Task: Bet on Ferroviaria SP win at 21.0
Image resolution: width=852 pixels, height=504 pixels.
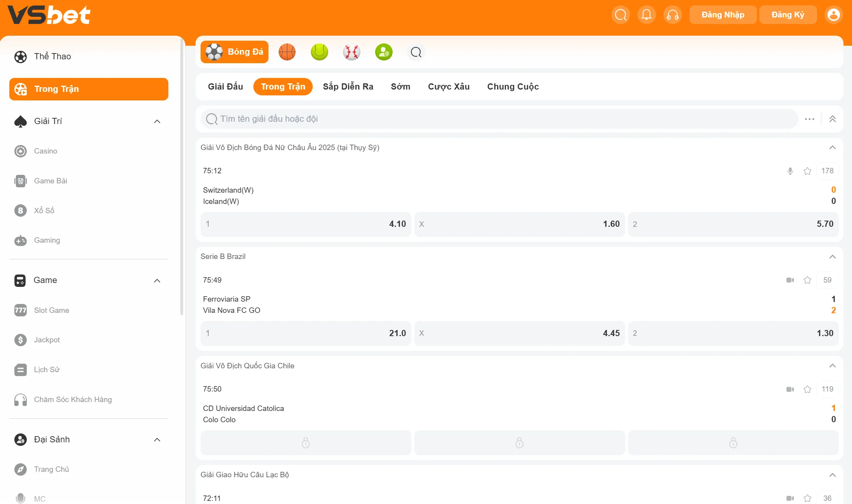Action: coord(305,333)
